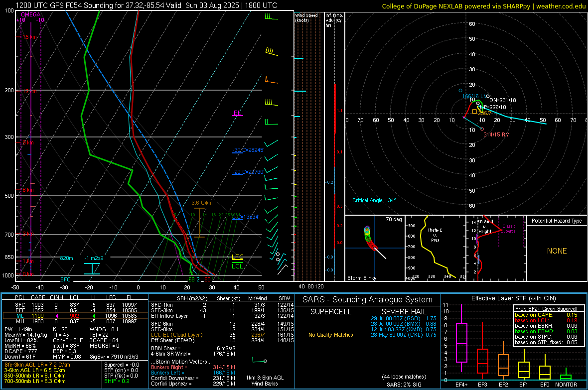Click the '0 C=13834'' freezing level label
Viewport: 588px width, 390px height.
click(x=246, y=217)
